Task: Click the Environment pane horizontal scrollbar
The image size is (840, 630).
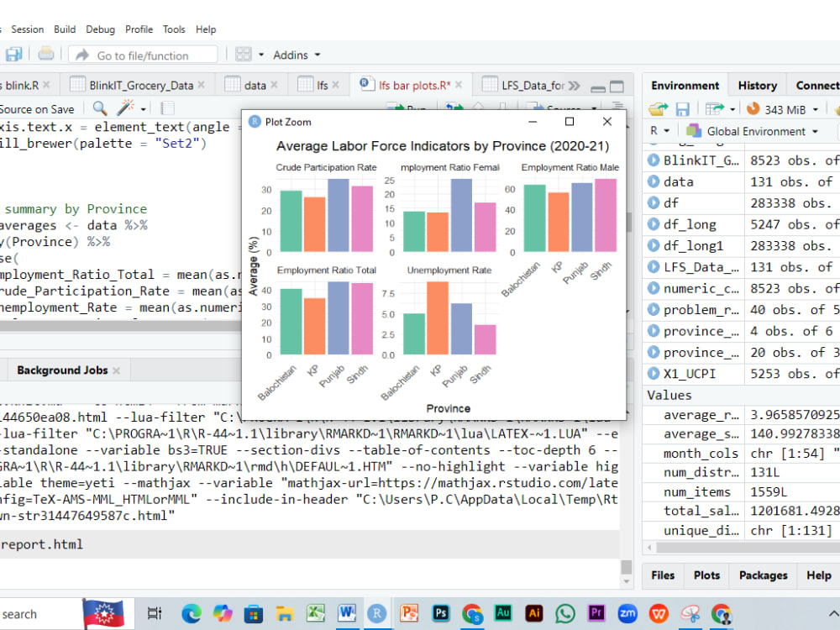Action: click(x=748, y=548)
